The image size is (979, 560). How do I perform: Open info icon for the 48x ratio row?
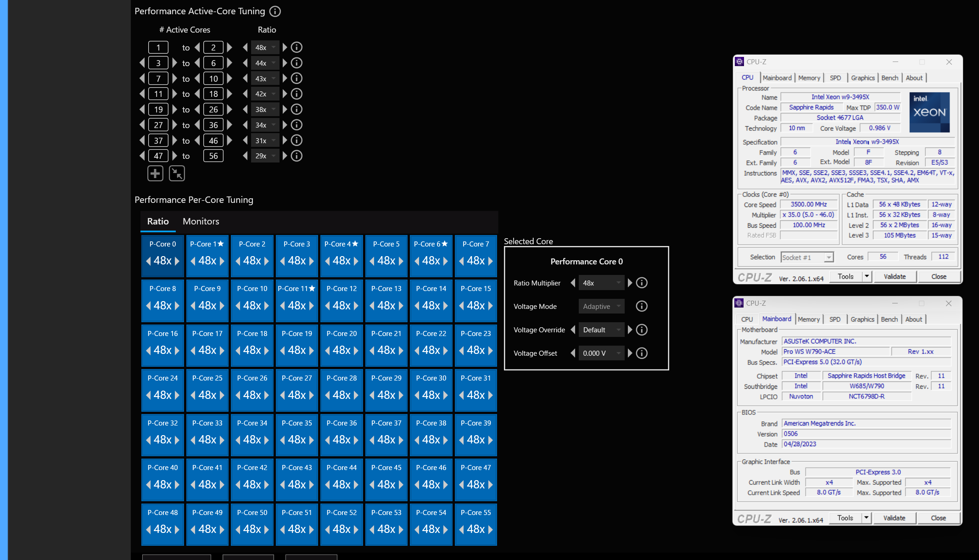(297, 47)
